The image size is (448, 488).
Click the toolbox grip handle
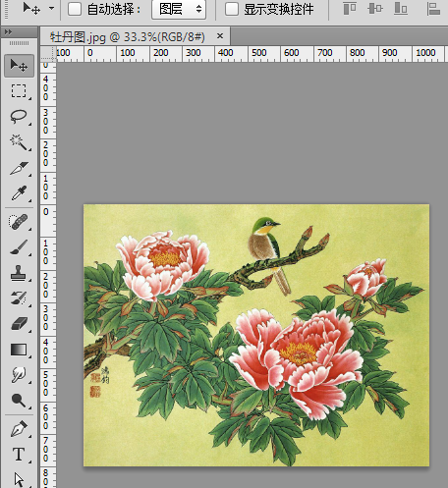pos(19,43)
